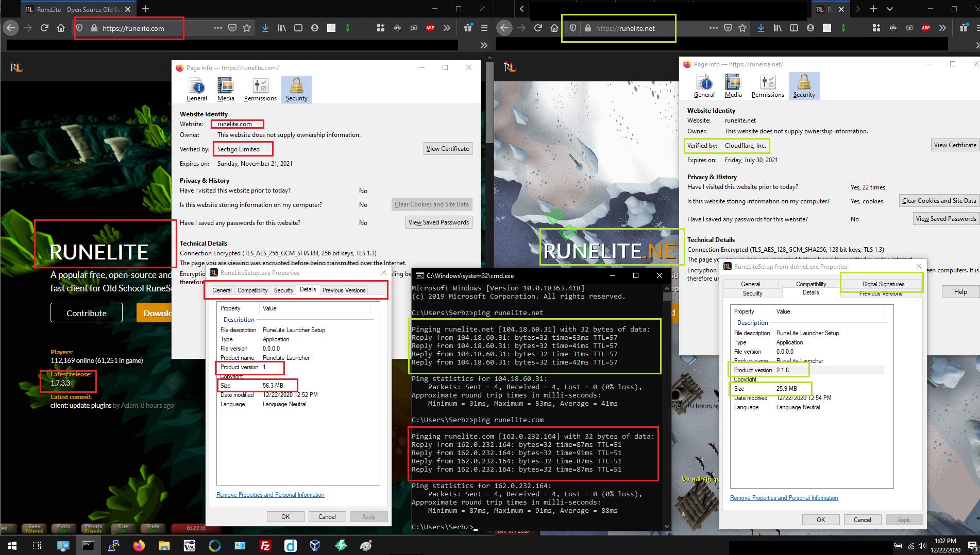
Task: Reload the runelite.com page
Action: pyautogui.click(x=44, y=28)
